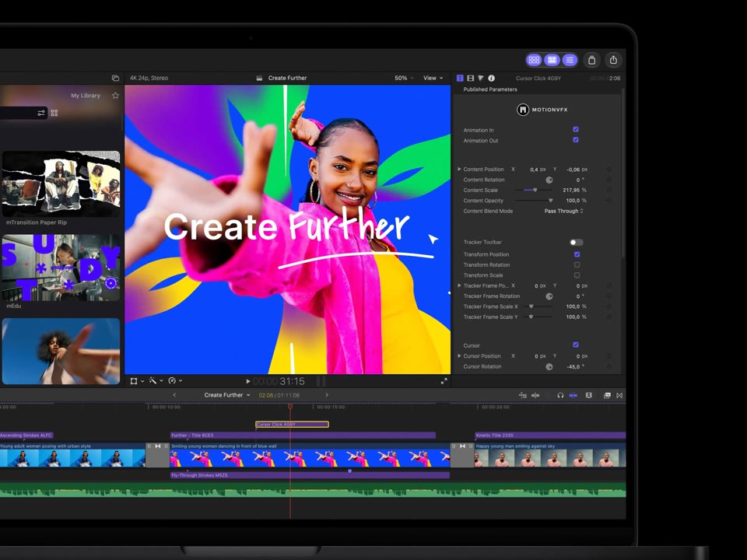The height and width of the screenshot is (560, 747).
Task: Open the Share export button
Action: [x=614, y=60]
